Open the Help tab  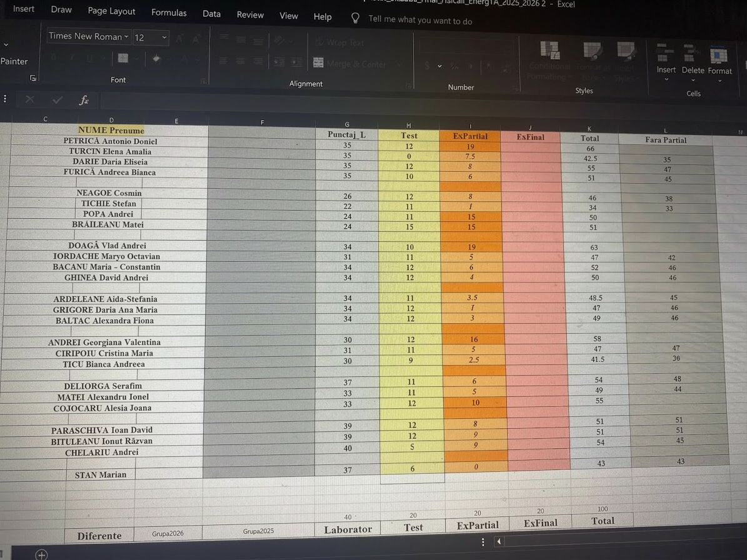coord(323,17)
